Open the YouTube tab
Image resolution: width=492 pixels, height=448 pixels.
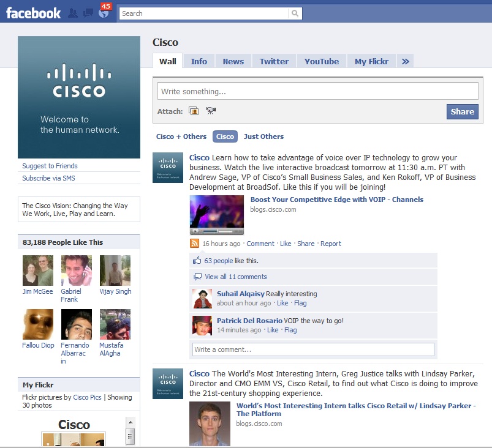point(322,61)
